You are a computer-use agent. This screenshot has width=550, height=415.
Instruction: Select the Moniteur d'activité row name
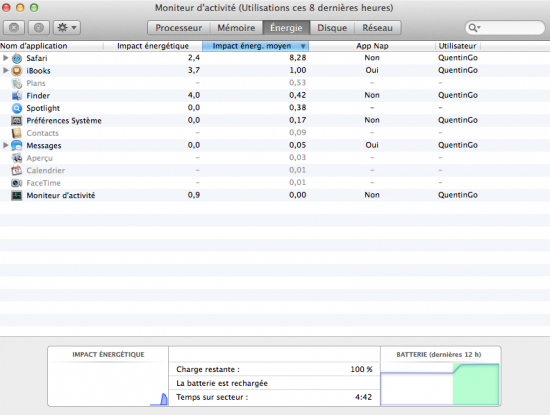pos(61,195)
